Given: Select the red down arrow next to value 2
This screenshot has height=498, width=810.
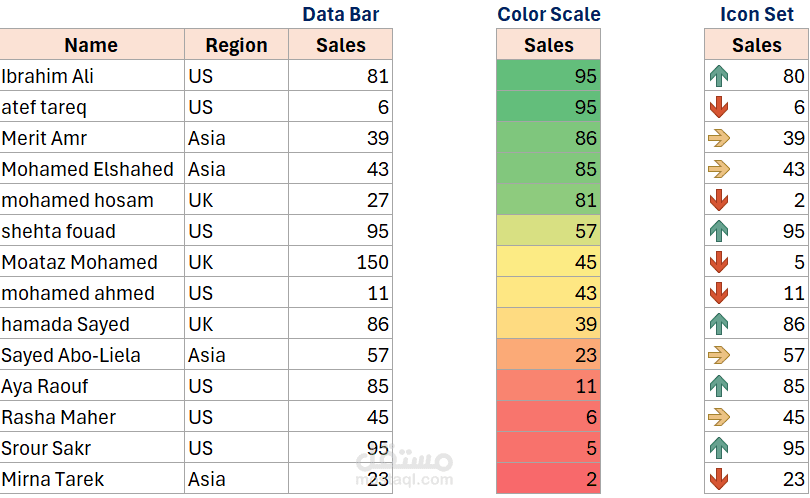Looking at the screenshot, I should coord(718,200).
